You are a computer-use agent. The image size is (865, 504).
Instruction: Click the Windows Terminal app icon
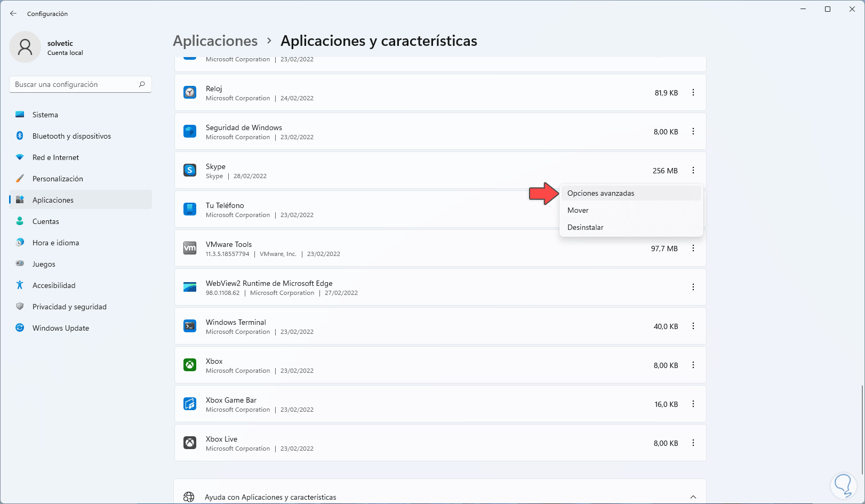(190, 326)
